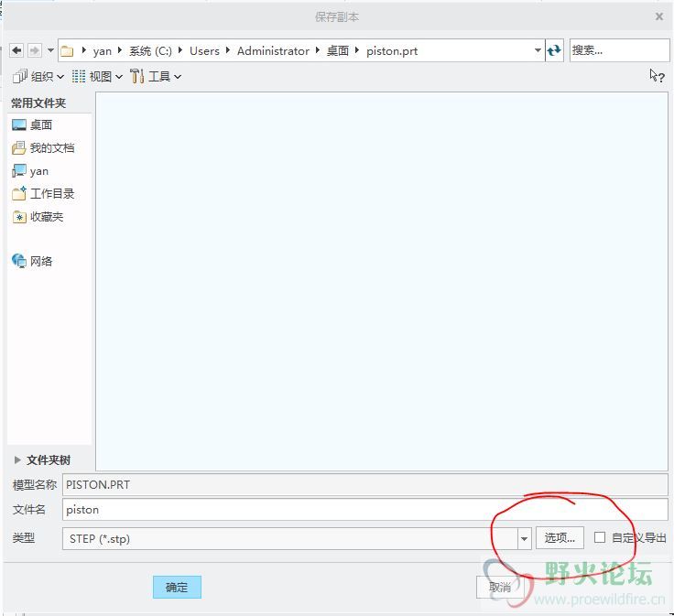This screenshot has width=674, height=616.
Task: Click the refresh folder icon
Action: point(555,50)
